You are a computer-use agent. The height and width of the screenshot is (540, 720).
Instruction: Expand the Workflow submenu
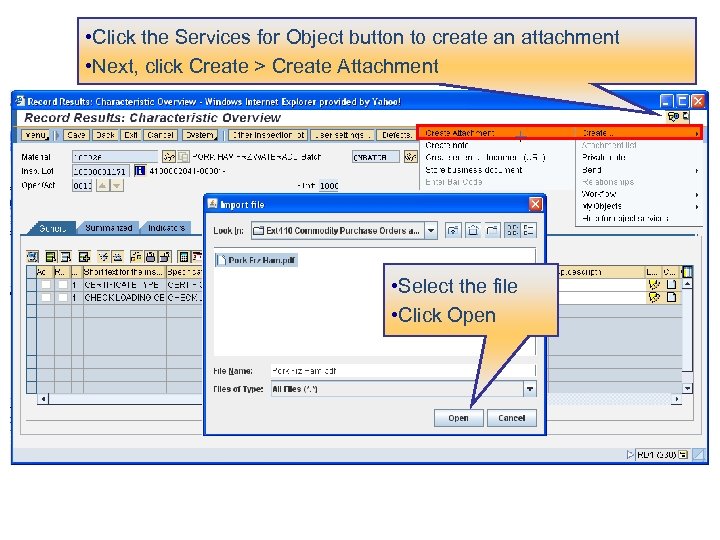pos(639,194)
